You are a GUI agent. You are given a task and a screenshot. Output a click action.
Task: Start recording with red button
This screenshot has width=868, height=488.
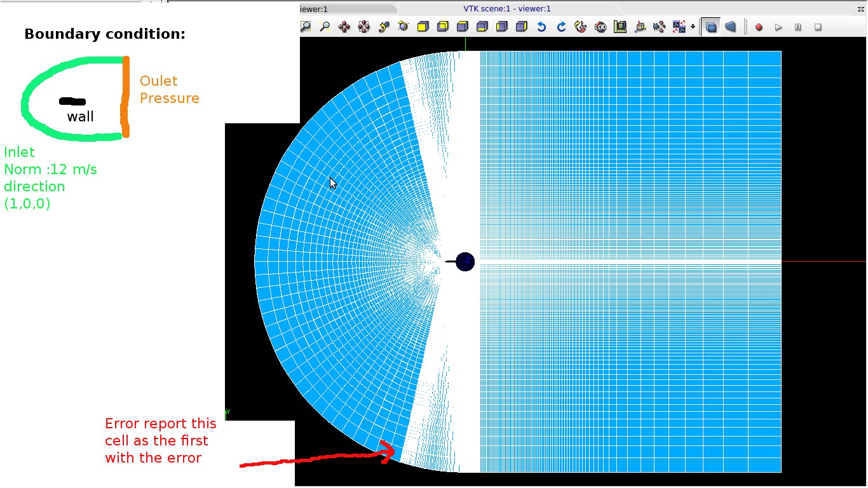[x=759, y=27]
